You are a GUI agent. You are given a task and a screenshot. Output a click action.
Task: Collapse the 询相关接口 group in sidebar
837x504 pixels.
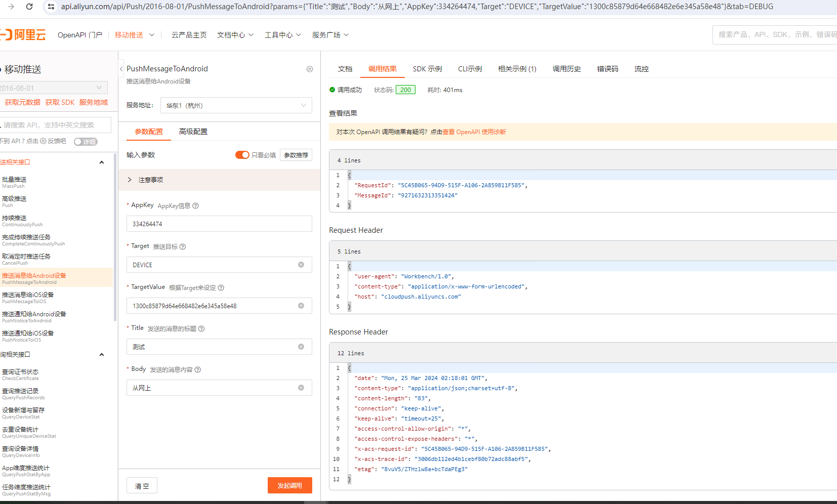[102, 355]
